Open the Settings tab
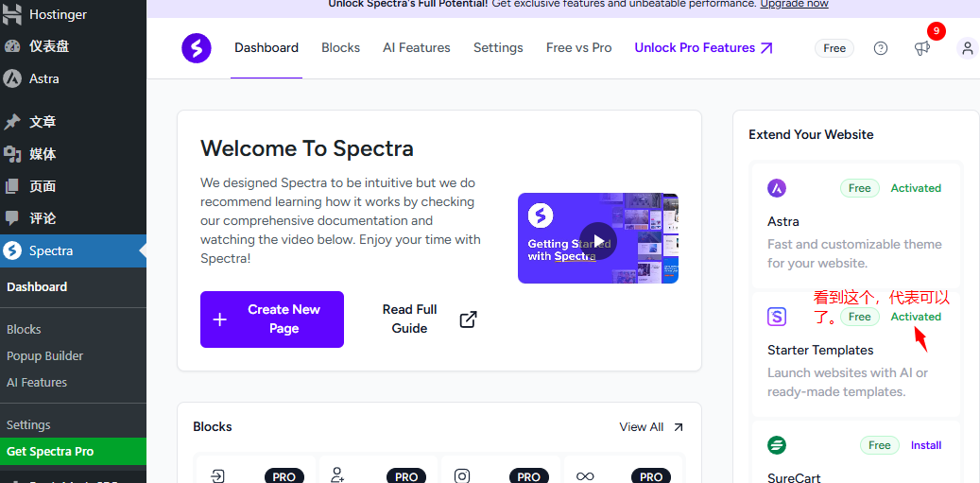The height and width of the screenshot is (483, 980). (x=498, y=48)
